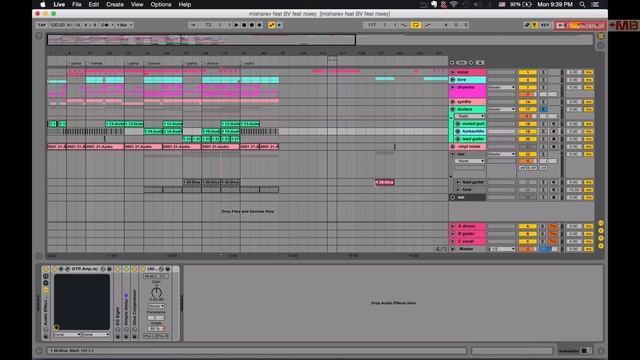The image size is (640, 360).
Task: Open Key Map Mode via KEY button
Action: pos(544,25)
